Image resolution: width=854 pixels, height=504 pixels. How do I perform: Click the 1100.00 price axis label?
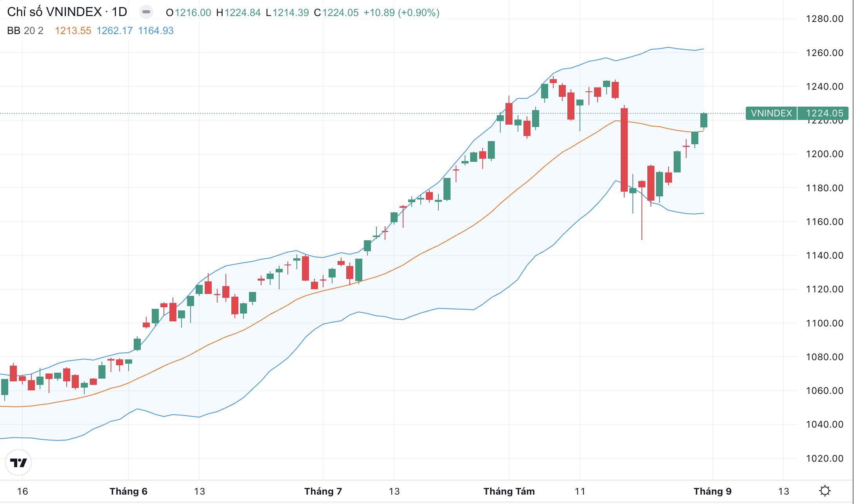tap(825, 323)
